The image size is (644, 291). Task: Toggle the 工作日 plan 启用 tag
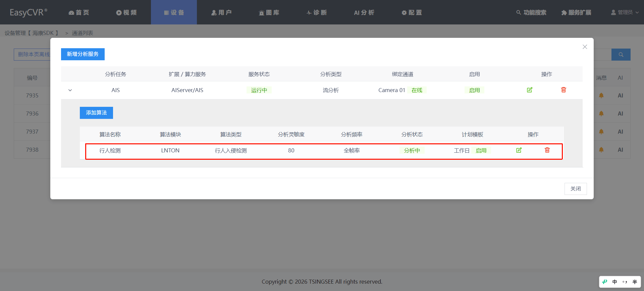(x=481, y=150)
